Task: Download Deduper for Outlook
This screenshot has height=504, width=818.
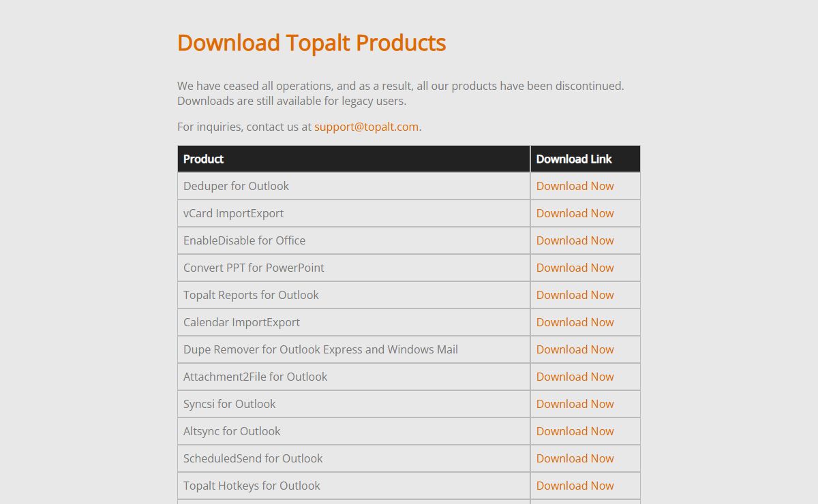Action: click(575, 186)
